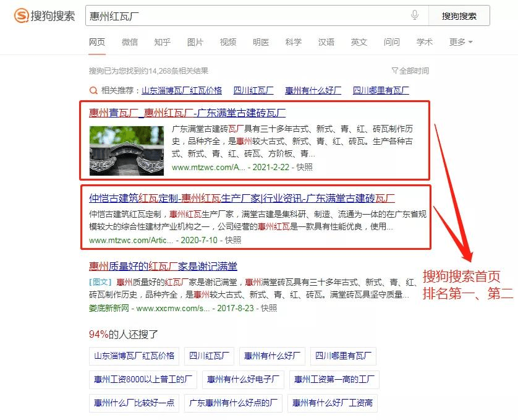The width and height of the screenshot is (518, 420).
Task: Switch to the 微信 tab
Action: [130, 42]
